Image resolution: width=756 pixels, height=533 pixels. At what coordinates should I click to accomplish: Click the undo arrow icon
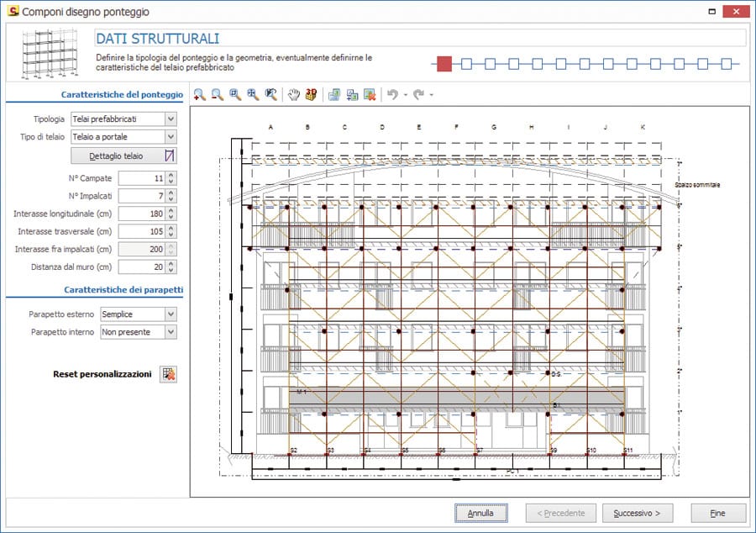(x=391, y=95)
